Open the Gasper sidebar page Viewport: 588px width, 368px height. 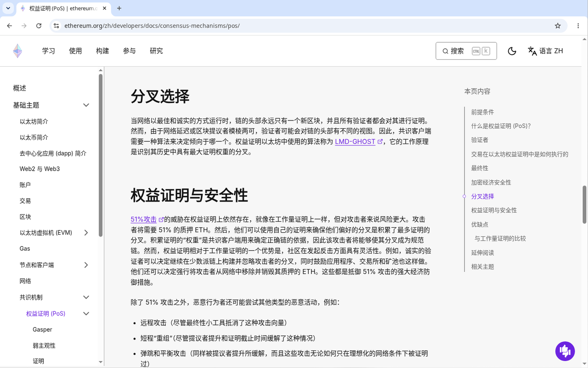[42, 330]
